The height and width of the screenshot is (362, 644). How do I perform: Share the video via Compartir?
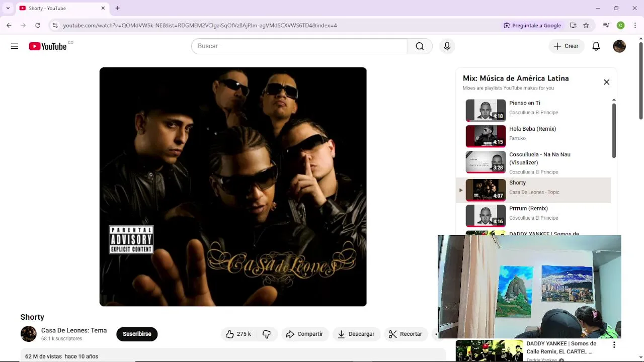(x=304, y=334)
